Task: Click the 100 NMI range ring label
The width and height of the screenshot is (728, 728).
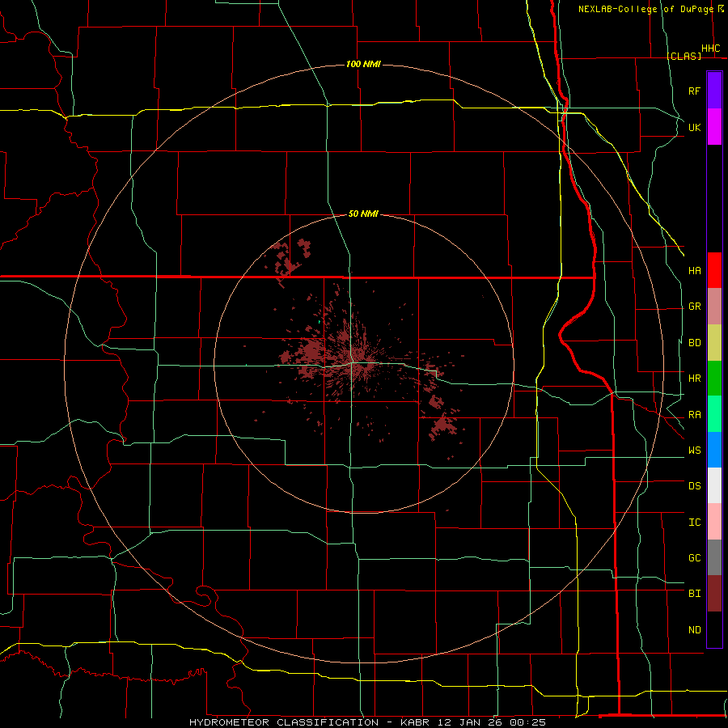Action: (x=363, y=64)
